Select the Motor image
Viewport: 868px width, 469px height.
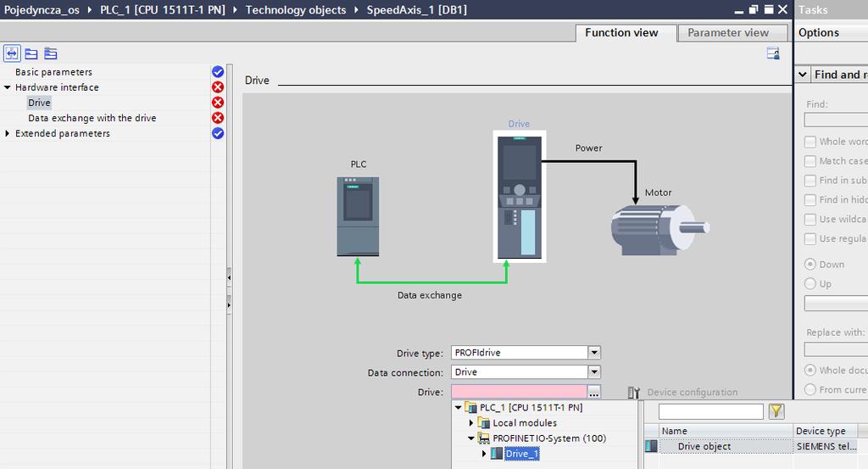(x=659, y=230)
